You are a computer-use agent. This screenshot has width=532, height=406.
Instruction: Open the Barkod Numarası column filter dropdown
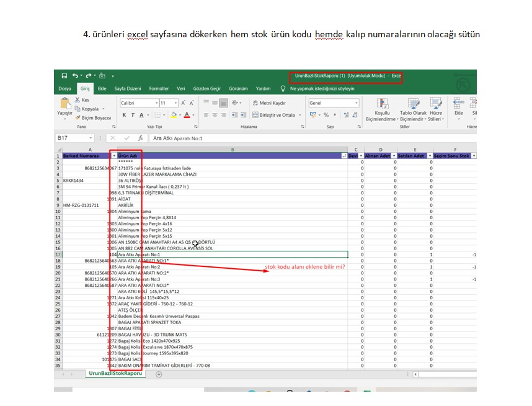[x=113, y=156]
